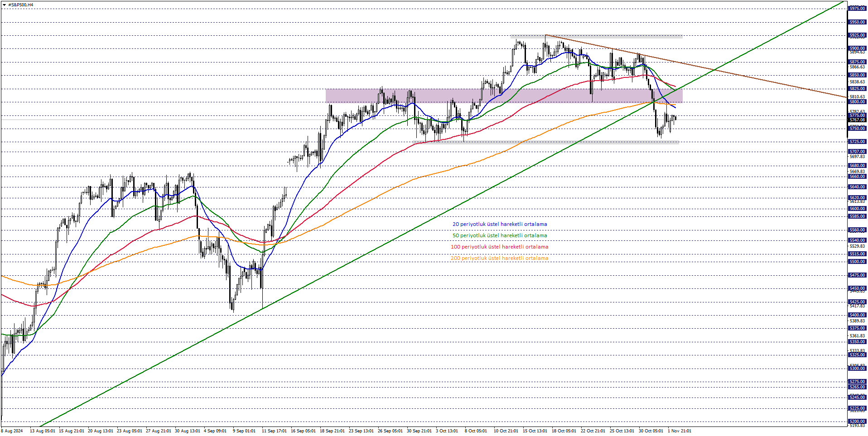The image size is (868, 436).
Task: Click the 5900.00 horizontal line price label
Action: coord(857,48)
